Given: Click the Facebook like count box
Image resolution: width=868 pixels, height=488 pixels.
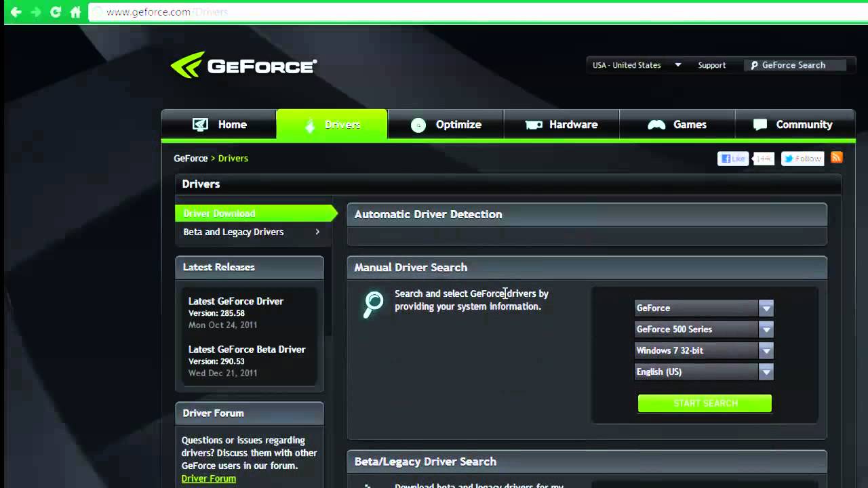Looking at the screenshot, I should tap(763, 159).
